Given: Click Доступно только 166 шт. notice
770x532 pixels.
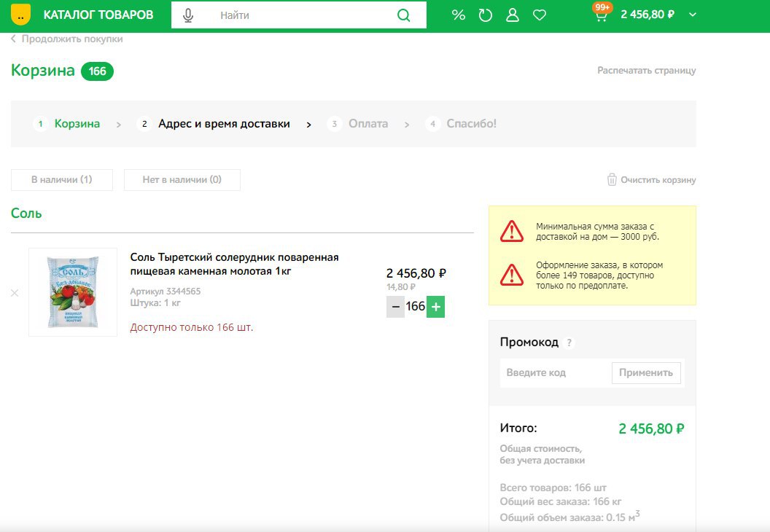Looking at the screenshot, I should point(192,327).
